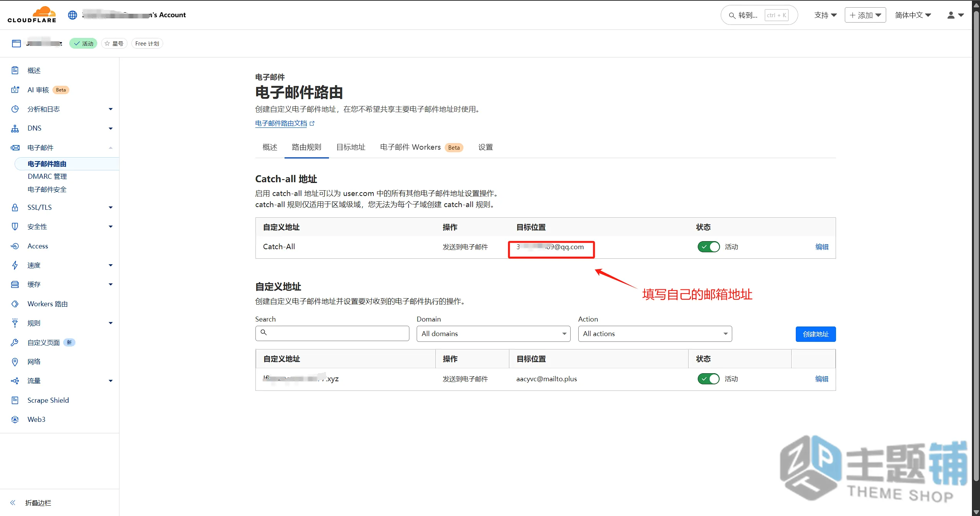Image resolution: width=980 pixels, height=516 pixels.
Task: Click the aacyvc@mailto.plus destination cell
Action: click(x=546, y=379)
